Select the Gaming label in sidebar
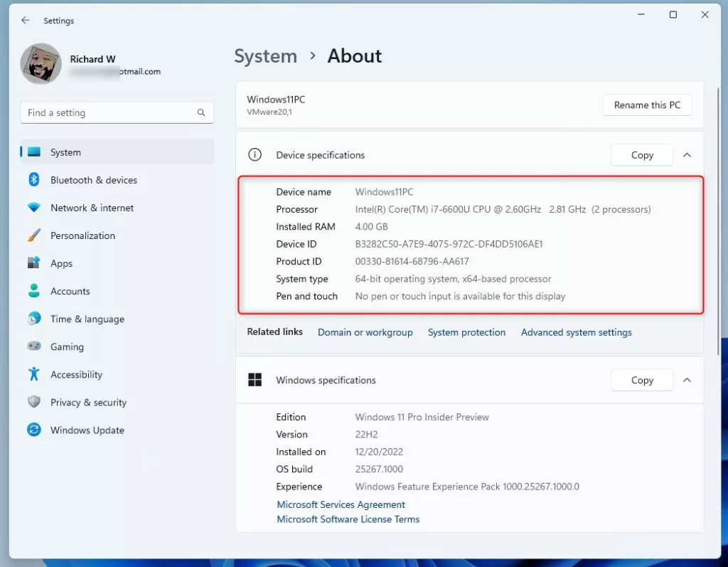This screenshot has width=728, height=567. (68, 347)
